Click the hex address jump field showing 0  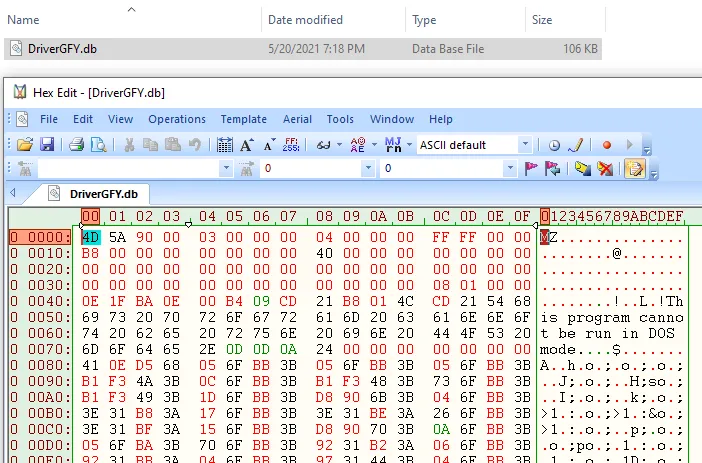click(311, 168)
